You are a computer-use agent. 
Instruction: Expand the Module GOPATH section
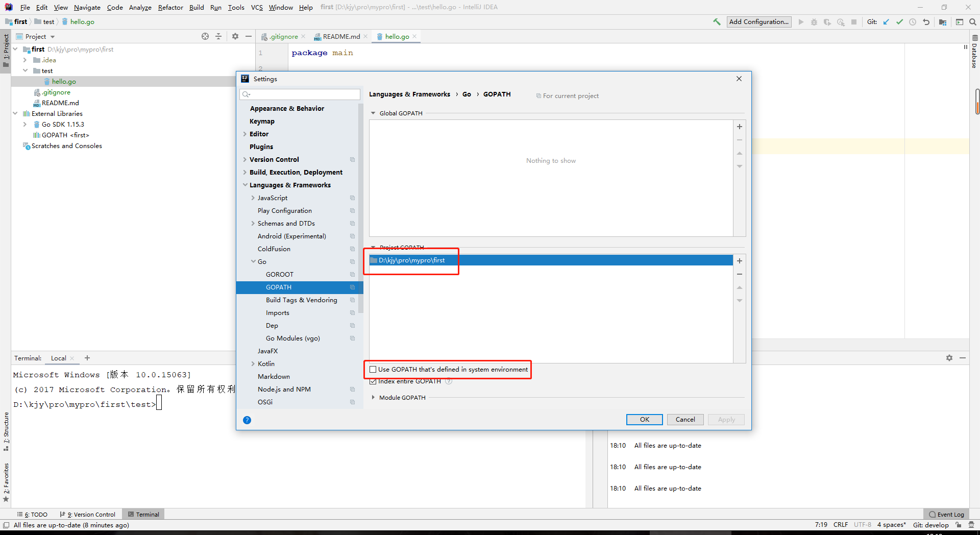pos(373,397)
